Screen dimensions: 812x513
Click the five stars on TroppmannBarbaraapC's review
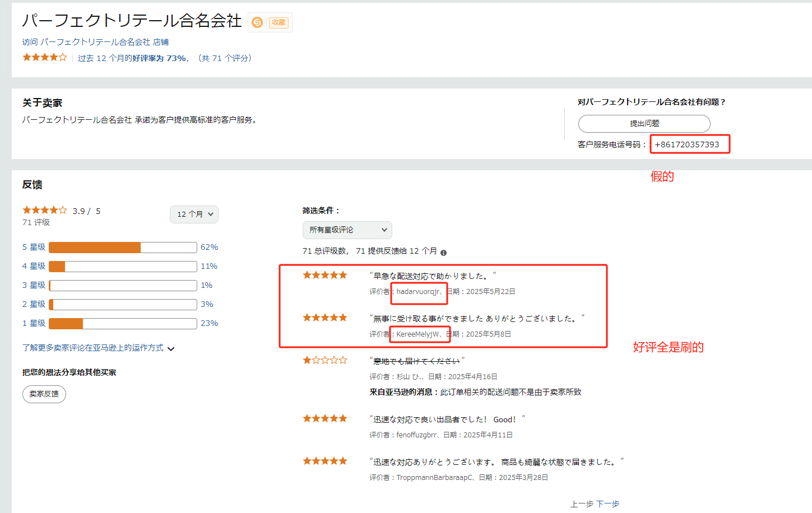point(324,460)
